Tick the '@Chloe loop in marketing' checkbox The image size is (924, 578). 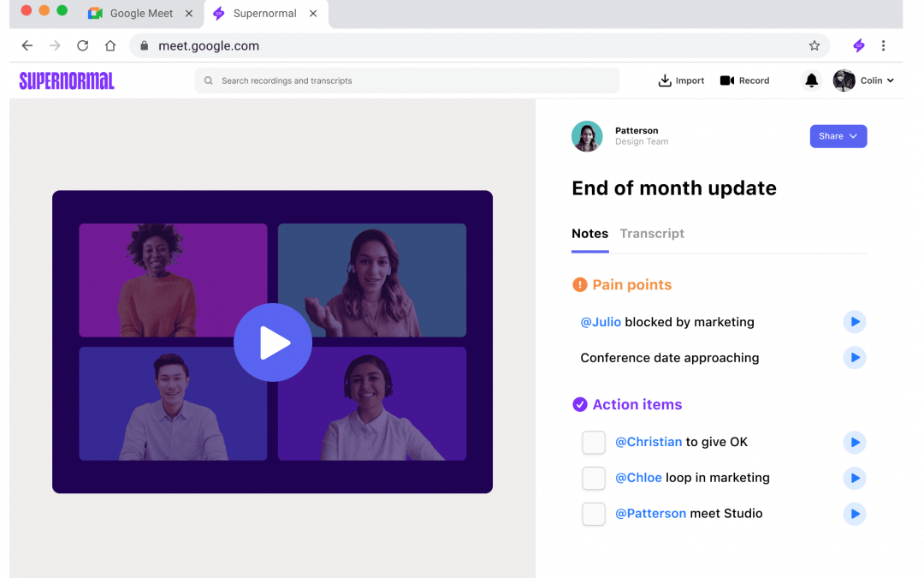tap(594, 478)
